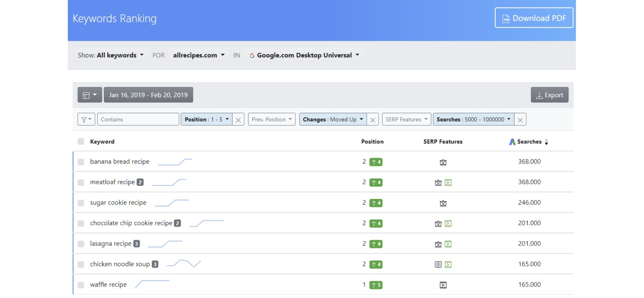The image size is (644, 298).
Task: Click the Position column header
Action: pyautogui.click(x=372, y=142)
